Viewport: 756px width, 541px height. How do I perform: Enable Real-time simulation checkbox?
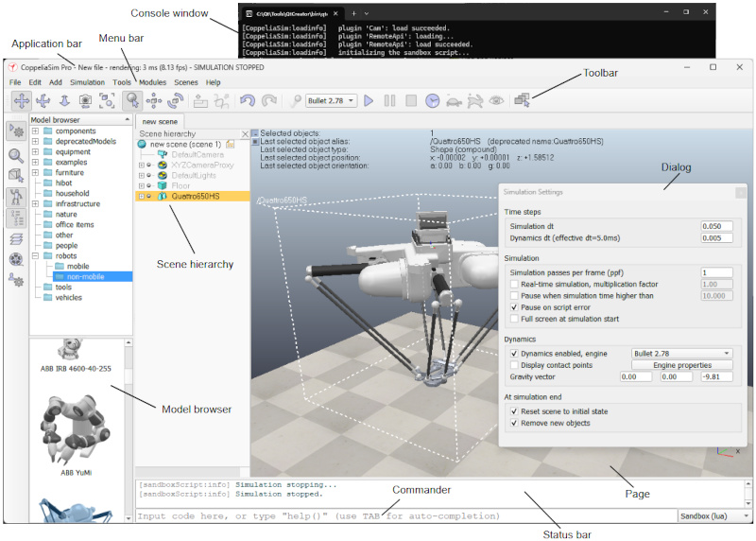pyautogui.click(x=514, y=285)
